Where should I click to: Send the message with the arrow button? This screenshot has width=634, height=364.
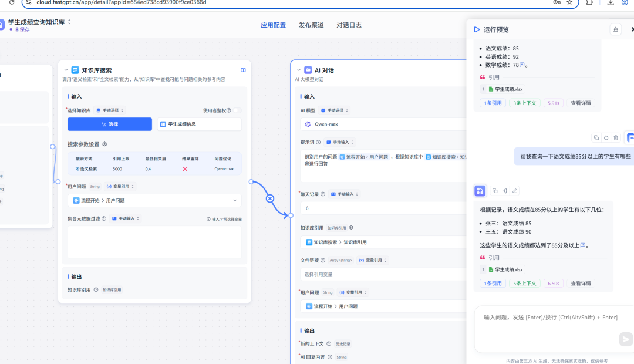[626, 339]
